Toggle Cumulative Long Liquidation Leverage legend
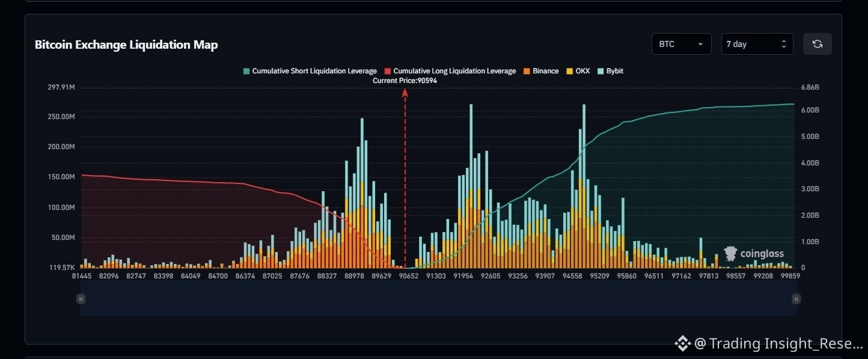The image size is (868, 359). pos(450,71)
